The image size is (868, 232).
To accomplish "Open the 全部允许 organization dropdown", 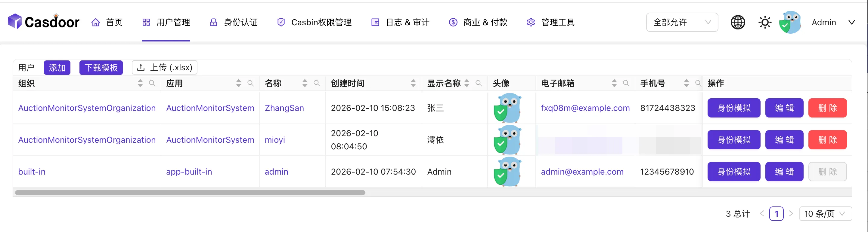I will 682,23.
